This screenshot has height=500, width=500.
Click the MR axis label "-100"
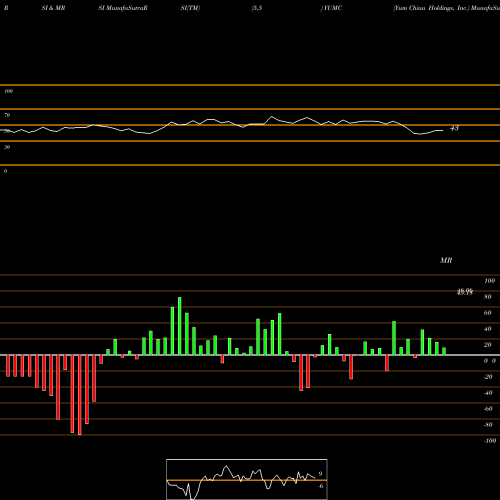490,441
